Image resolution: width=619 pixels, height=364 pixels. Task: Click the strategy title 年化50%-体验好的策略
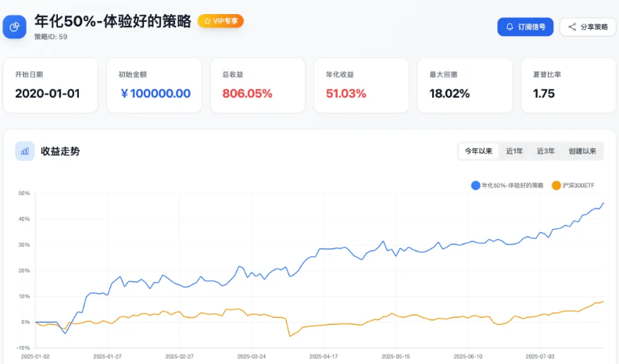[x=113, y=21]
